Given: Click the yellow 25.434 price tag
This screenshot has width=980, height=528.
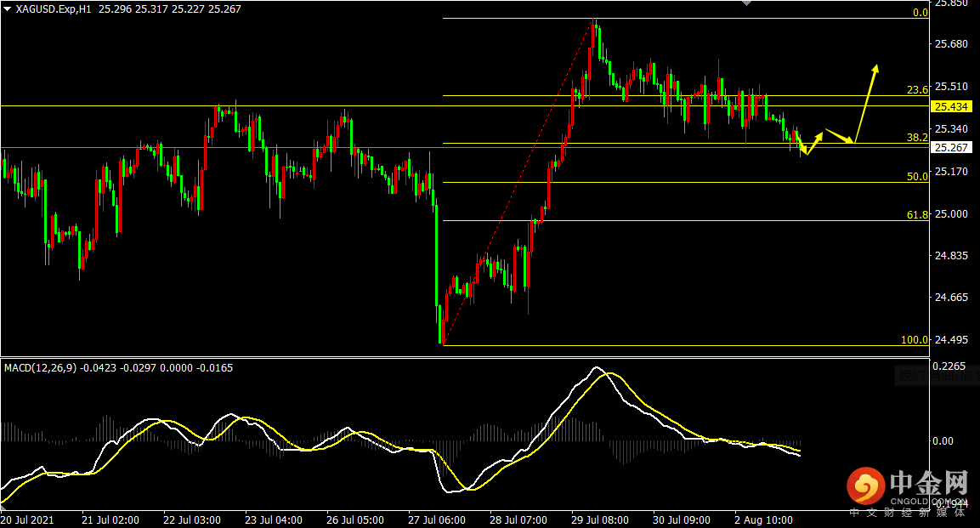Looking at the screenshot, I should 951,107.
